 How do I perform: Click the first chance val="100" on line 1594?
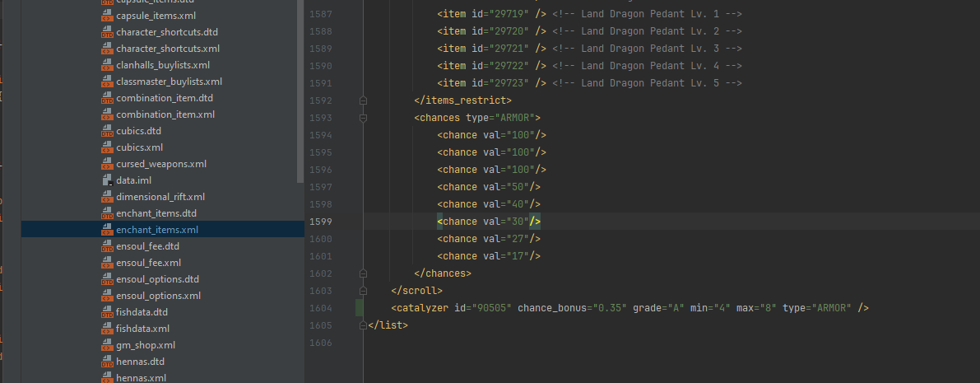(x=492, y=135)
